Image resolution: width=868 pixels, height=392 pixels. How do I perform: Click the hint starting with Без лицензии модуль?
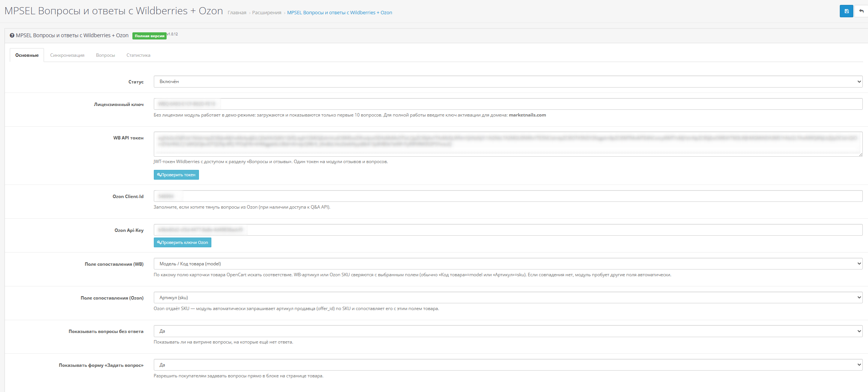[350, 115]
